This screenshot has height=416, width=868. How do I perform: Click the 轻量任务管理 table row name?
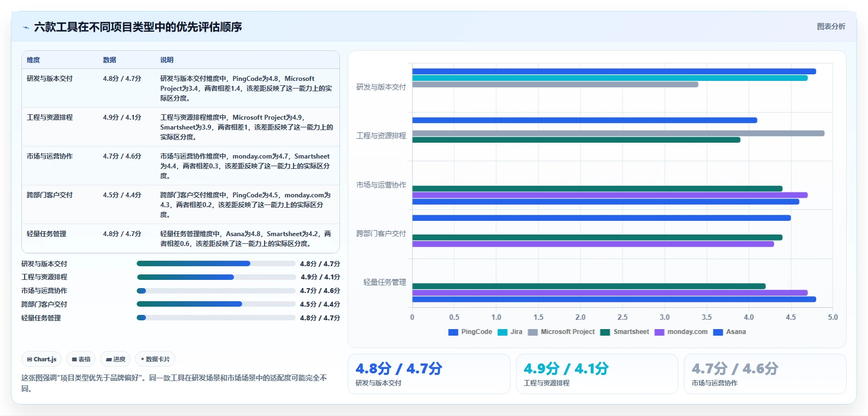[46, 234]
